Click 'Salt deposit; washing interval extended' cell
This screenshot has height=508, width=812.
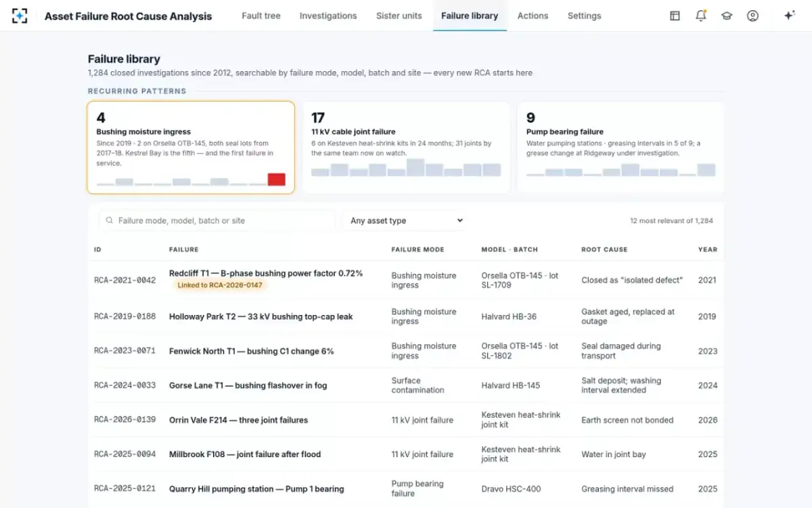(x=621, y=385)
